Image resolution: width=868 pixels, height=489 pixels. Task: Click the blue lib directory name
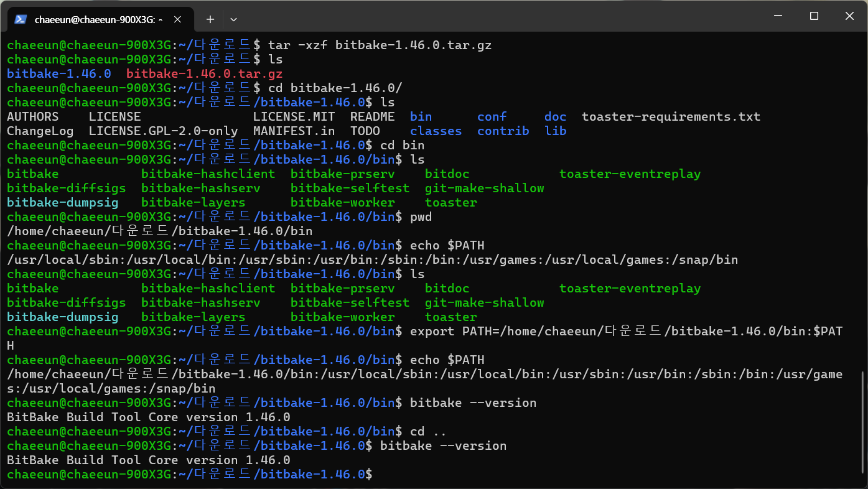pos(556,131)
